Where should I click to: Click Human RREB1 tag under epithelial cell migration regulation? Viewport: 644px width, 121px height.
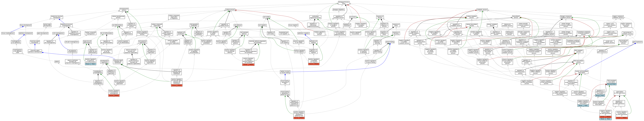click(x=314, y=64)
